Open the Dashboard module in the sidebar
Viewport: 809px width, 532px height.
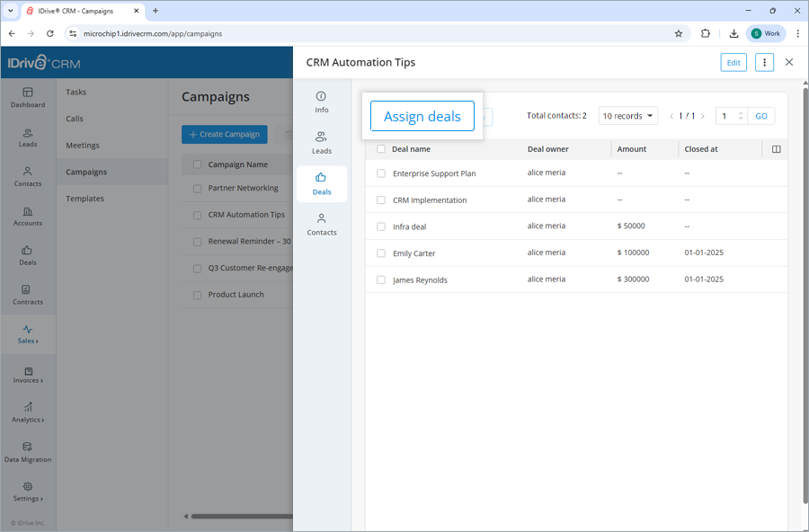(x=28, y=99)
